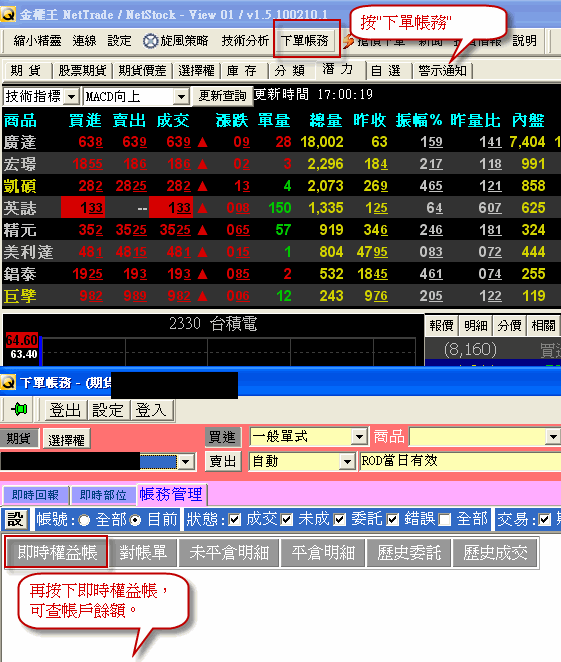Image resolution: width=561 pixels, height=662 pixels.
Task: Click the 下單帳務 window logo icon
Action: click(x=8, y=383)
